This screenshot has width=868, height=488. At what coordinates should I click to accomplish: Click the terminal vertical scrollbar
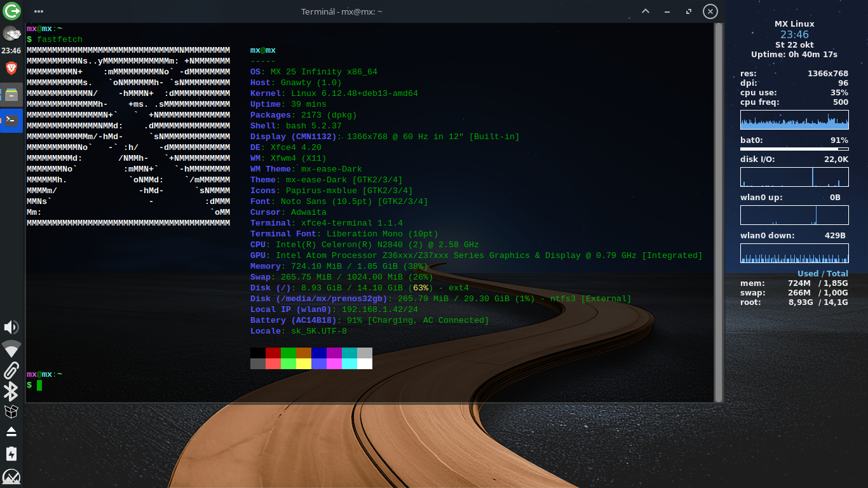[719, 212]
